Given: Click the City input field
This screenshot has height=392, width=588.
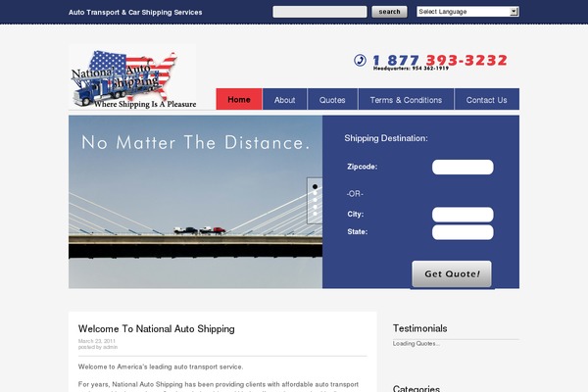Looking at the screenshot, I should coord(463,215).
